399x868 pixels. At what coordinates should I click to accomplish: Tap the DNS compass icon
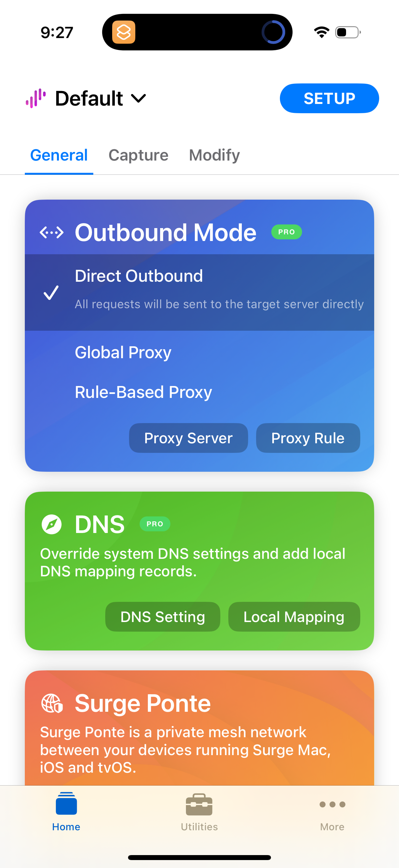52,524
